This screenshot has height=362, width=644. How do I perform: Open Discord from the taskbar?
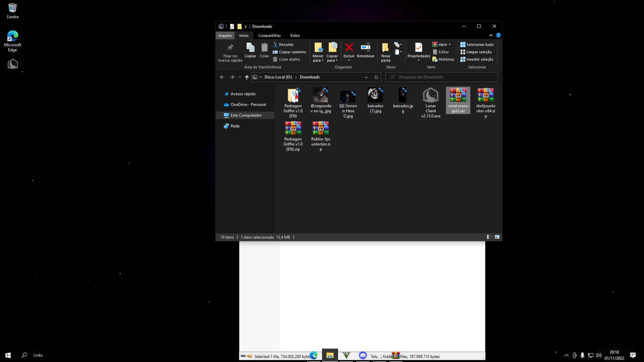click(x=363, y=355)
